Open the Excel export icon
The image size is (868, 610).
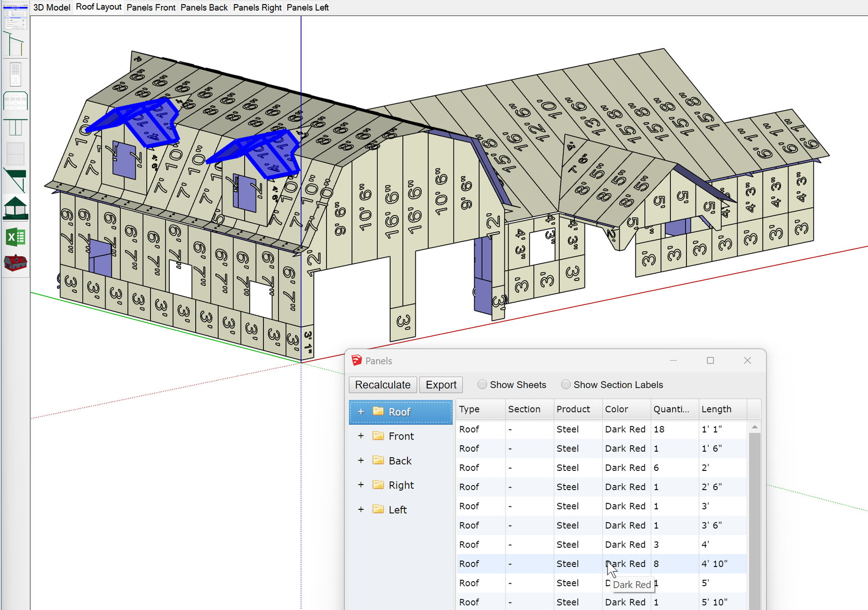pos(15,237)
